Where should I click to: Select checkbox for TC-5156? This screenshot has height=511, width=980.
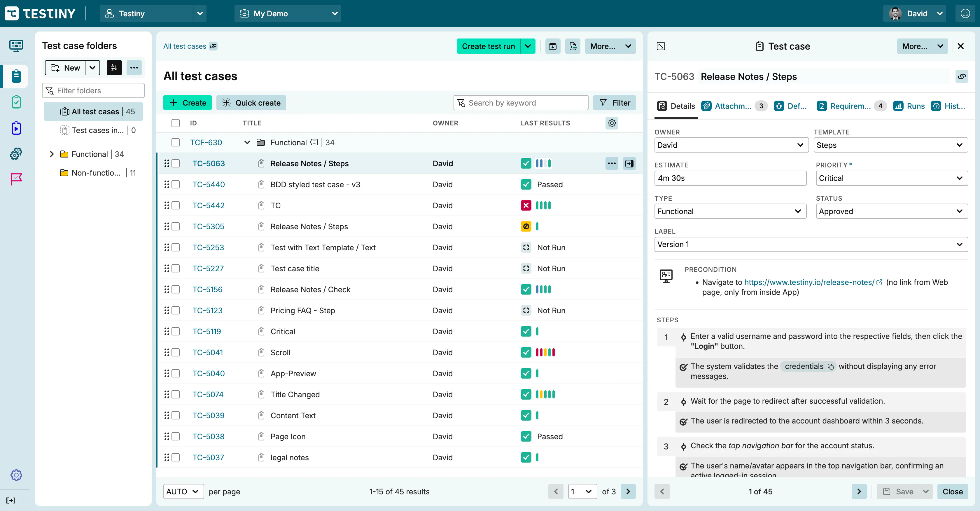pyautogui.click(x=175, y=289)
